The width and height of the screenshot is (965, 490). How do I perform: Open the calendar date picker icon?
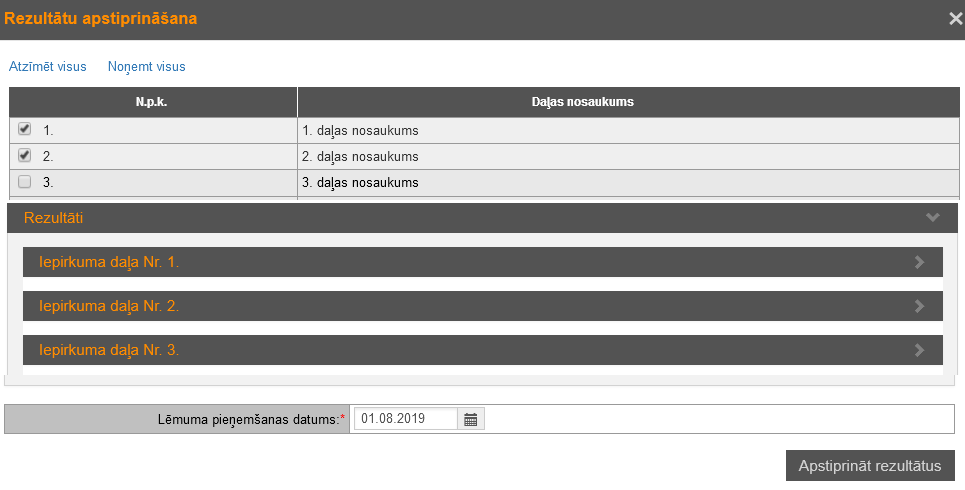[471, 419]
